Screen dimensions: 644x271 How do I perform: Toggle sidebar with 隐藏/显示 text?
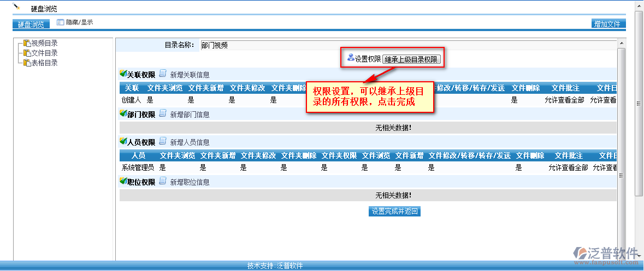[x=79, y=22]
